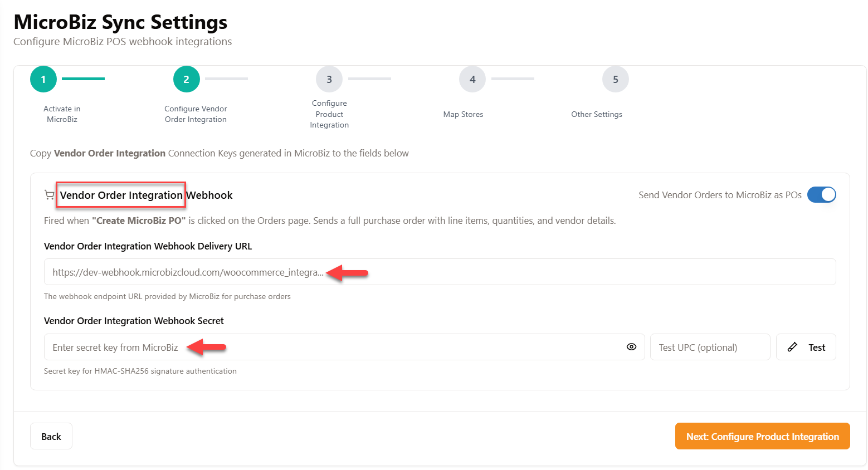This screenshot has height=470, width=868.
Task: Jump to step 3 Configure Product Integration
Action: coord(329,79)
